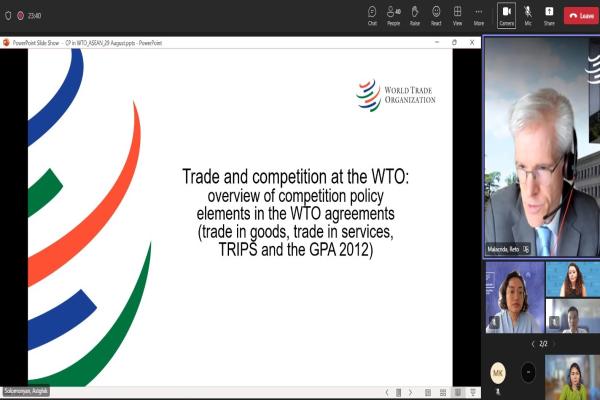This screenshot has height=400, width=600.
Task: Click the MK participant avatar
Action: pyautogui.click(x=498, y=372)
